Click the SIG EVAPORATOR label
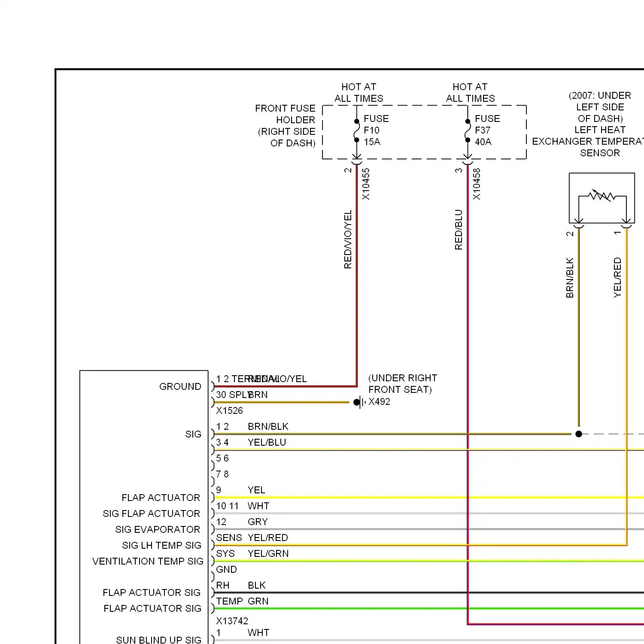644x644 pixels. click(158, 530)
